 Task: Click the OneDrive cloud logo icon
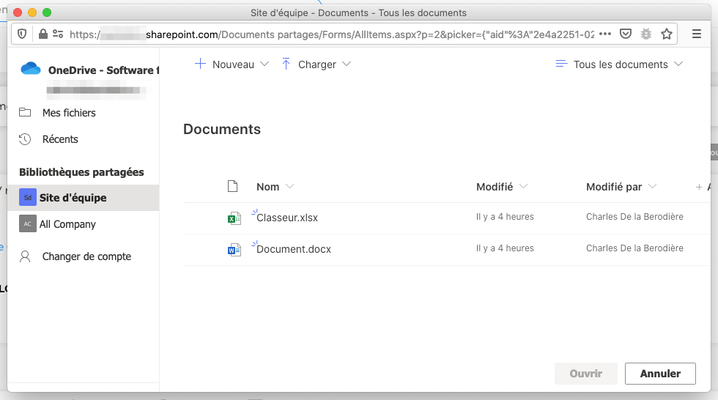click(31, 69)
